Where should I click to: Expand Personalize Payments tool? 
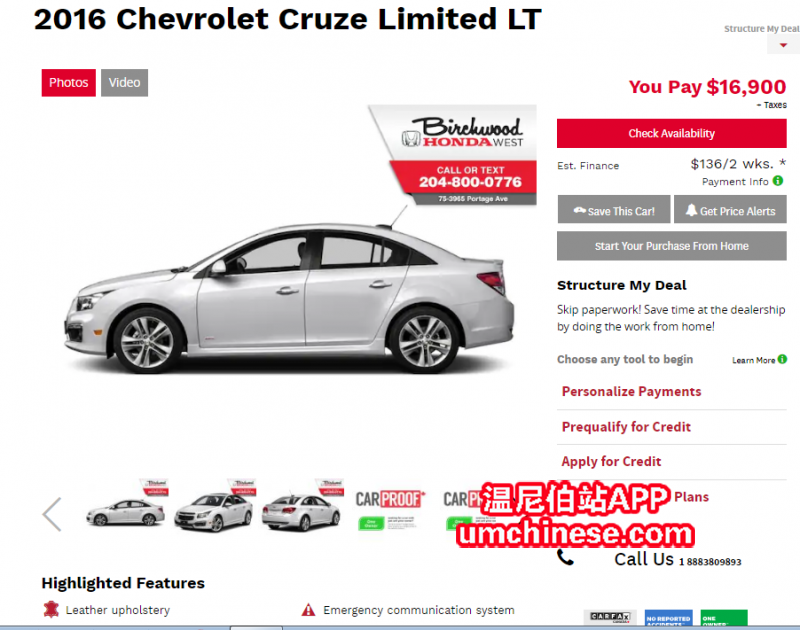tap(631, 391)
